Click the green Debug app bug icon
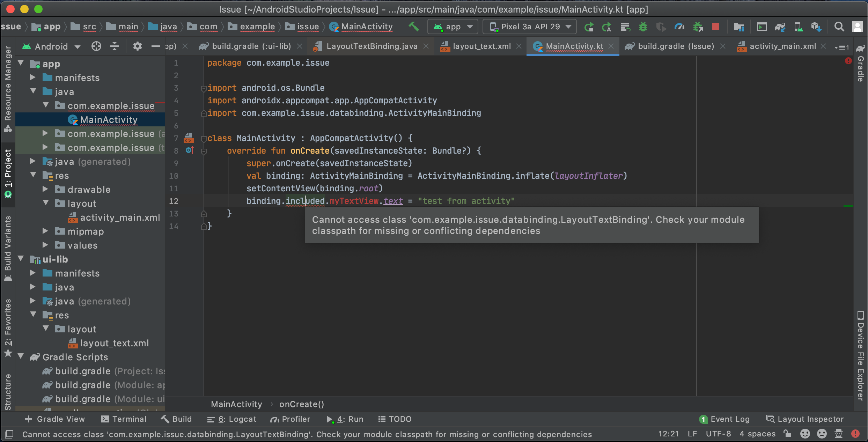868x442 pixels. click(x=643, y=27)
